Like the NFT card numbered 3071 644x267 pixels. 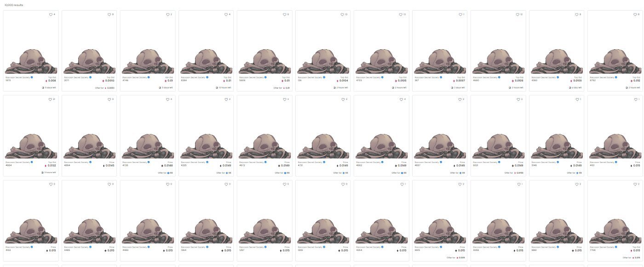109,15
